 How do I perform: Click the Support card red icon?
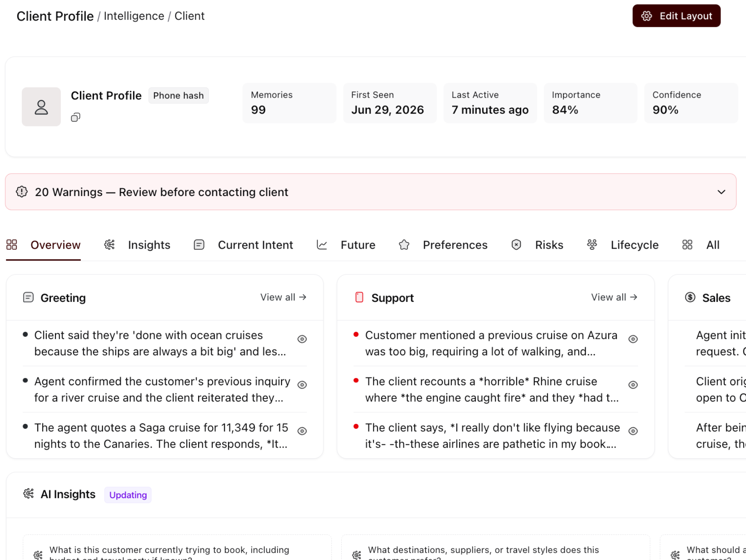pos(359,297)
